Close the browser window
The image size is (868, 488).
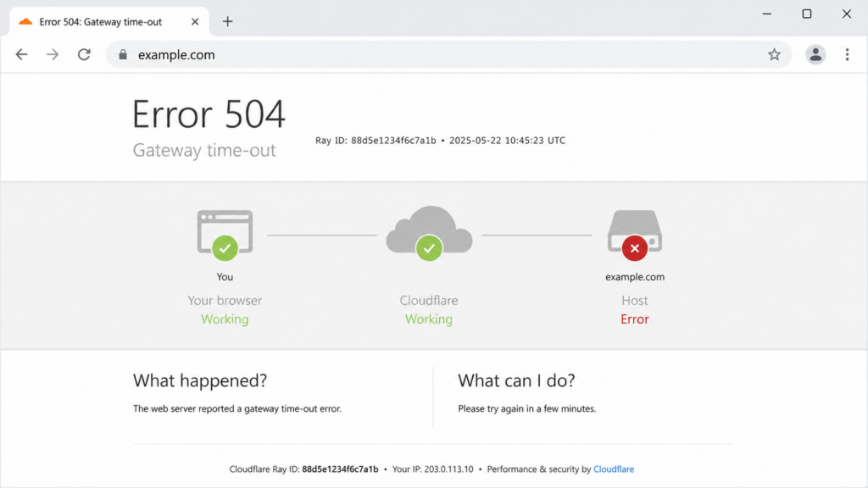[x=847, y=14]
